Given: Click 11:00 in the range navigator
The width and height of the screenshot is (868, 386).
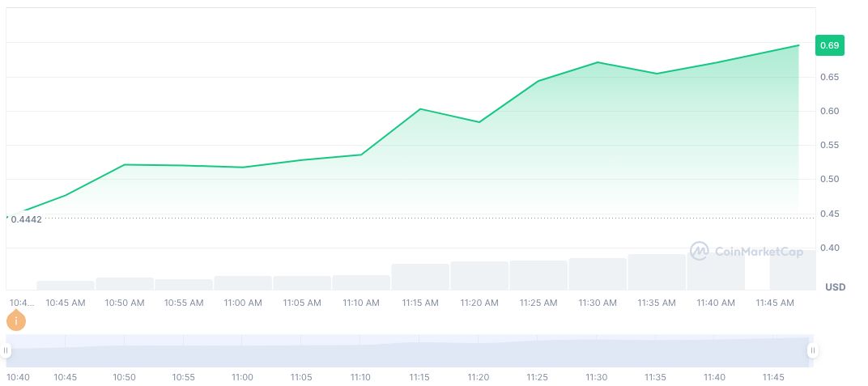Looking at the screenshot, I should [x=242, y=377].
